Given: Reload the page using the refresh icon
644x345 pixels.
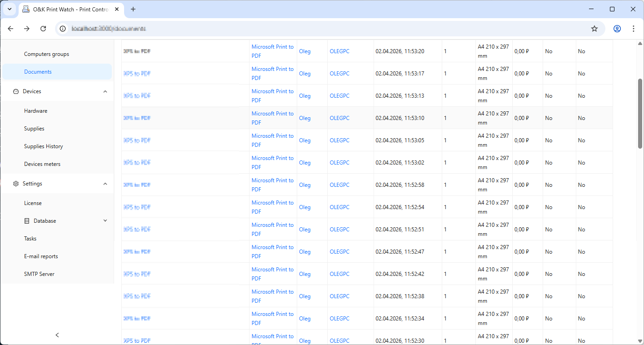Looking at the screenshot, I should click(43, 29).
